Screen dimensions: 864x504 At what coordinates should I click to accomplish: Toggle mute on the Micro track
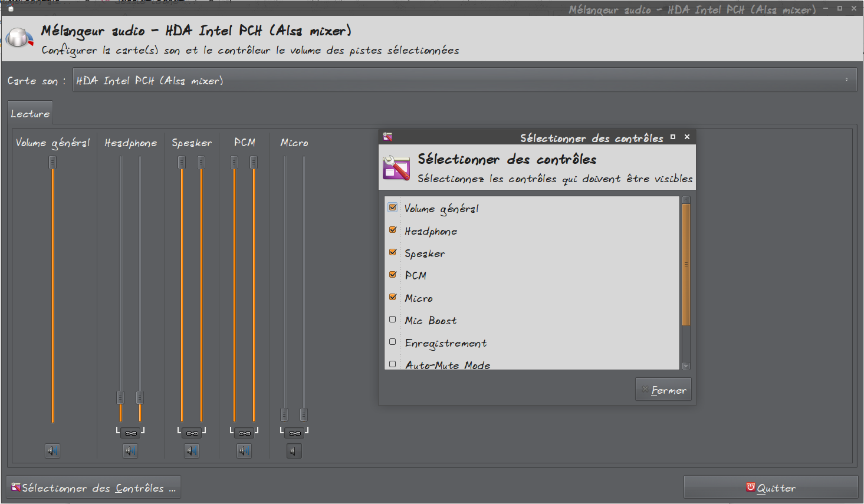(x=294, y=451)
